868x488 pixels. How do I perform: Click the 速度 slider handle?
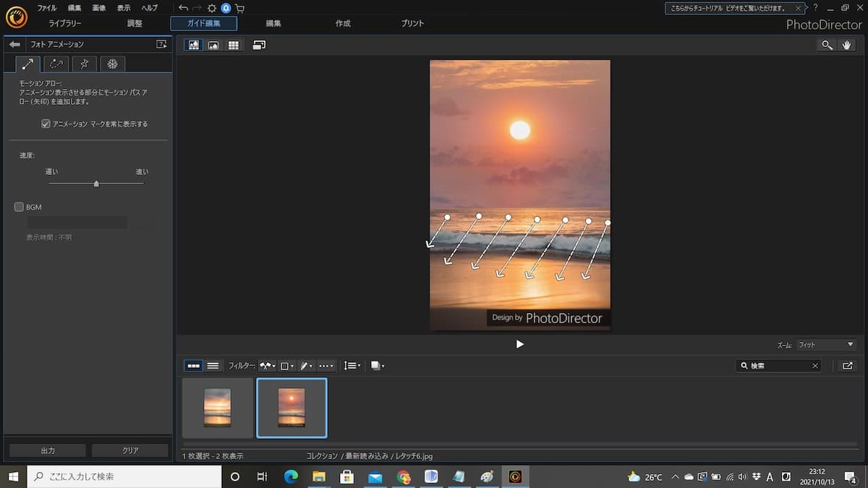pos(96,184)
